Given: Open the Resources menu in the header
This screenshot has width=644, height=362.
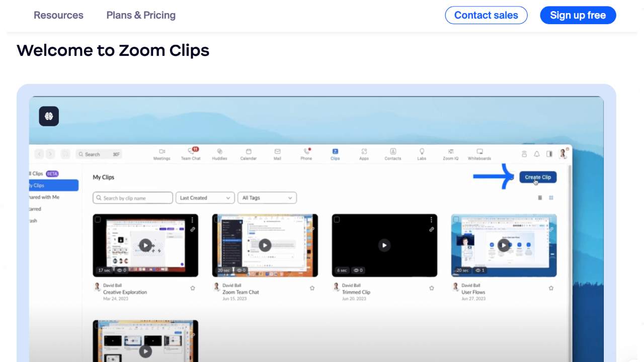Looking at the screenshot, I should (x=58, y=15).
